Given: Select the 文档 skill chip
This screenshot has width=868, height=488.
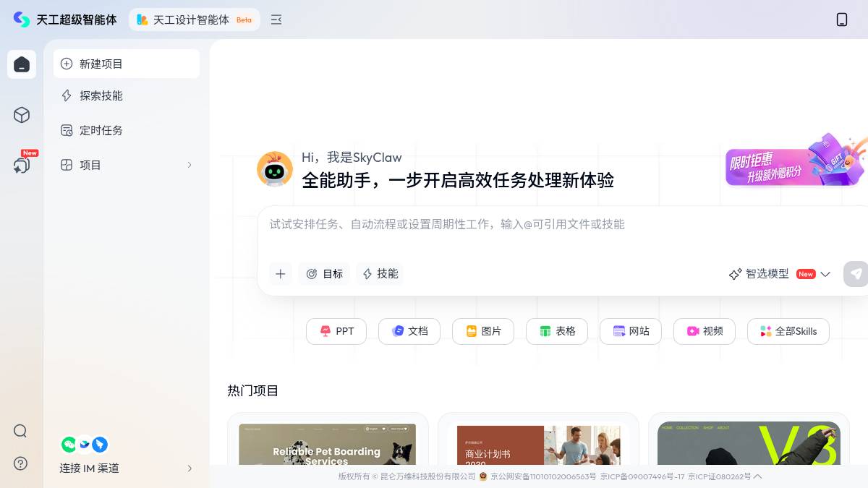Looking at the screenshot, I should [409, 331].
